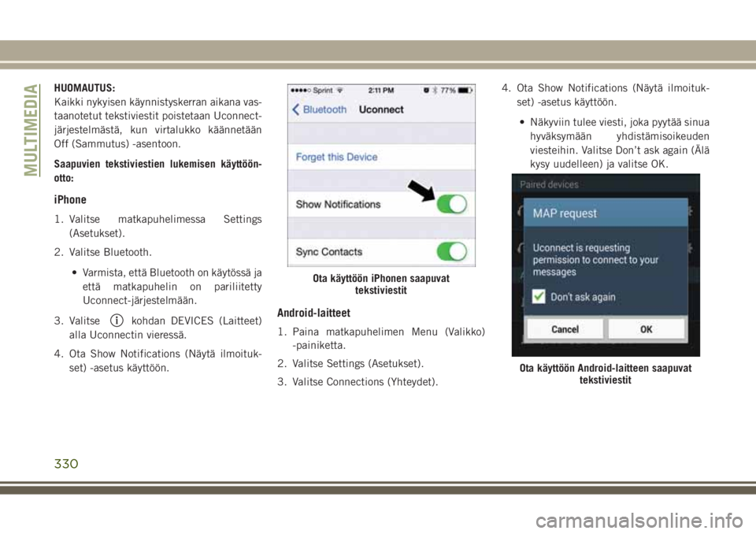Toggle Show Notifications switch on iPhone
The width and height of the screenshot is (756, 534).
pos(452,204)
